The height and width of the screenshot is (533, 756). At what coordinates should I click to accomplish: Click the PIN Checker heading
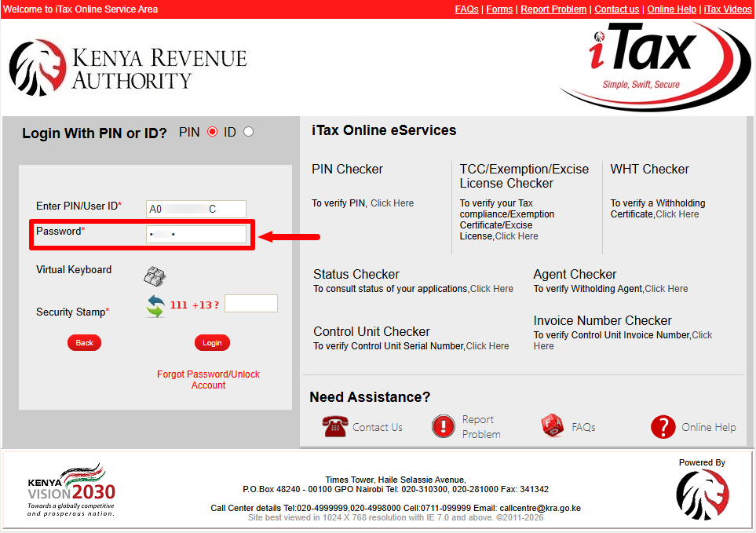[347, 169]
